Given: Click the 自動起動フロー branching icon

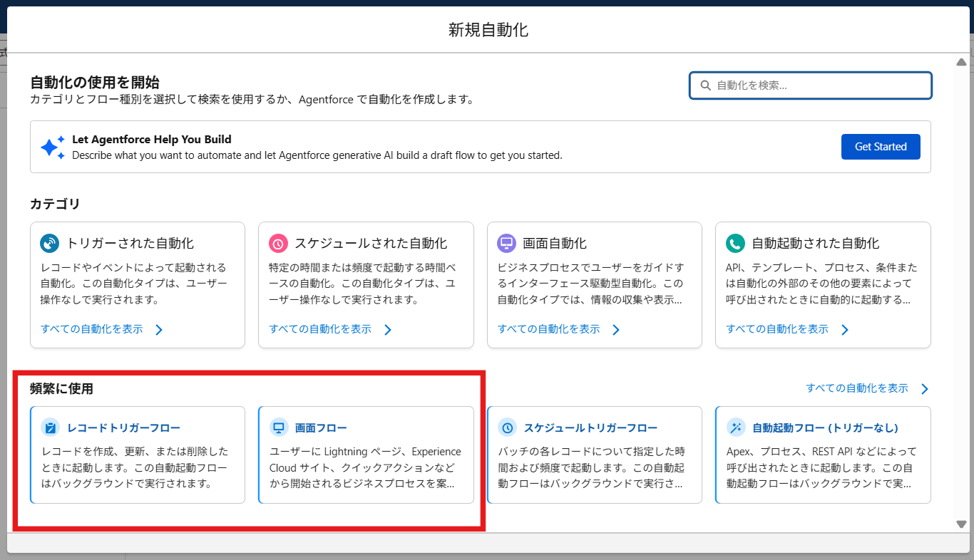Looking at the screenshot, I should pyautogui.click(x=736, y=427).
